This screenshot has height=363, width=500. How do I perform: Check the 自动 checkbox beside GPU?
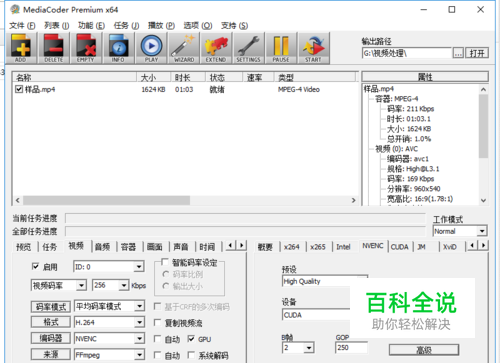click(x=158, y=339)
